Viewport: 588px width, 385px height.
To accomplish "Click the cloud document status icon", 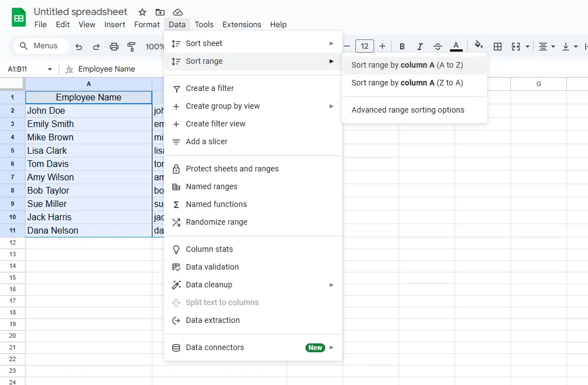I will pos(178,12).
